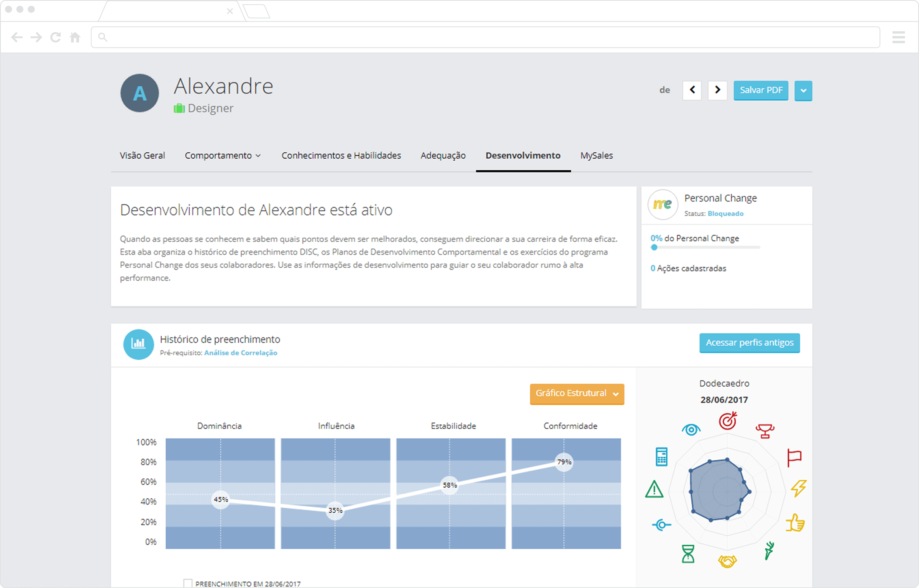Go to previous profile arrow

tap(692, 90)
